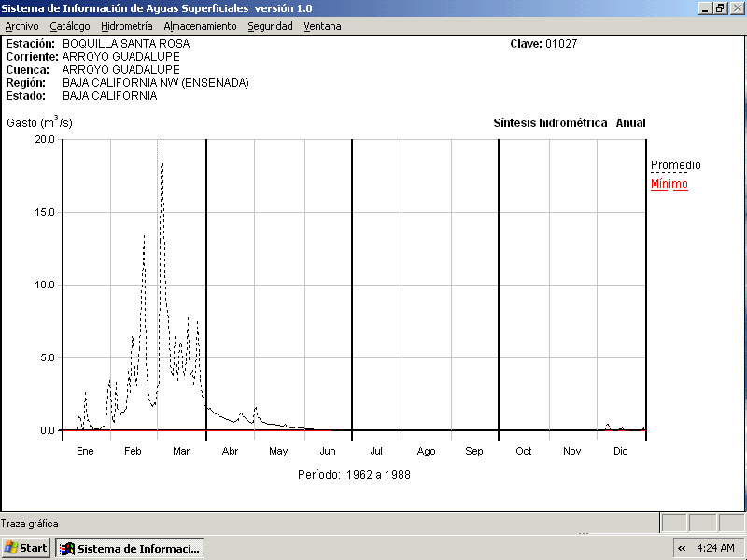Image resolution: width=747 pixels, height=560 pixels.
Task: Select the Promedio legend entry
Action: (675, 165)
